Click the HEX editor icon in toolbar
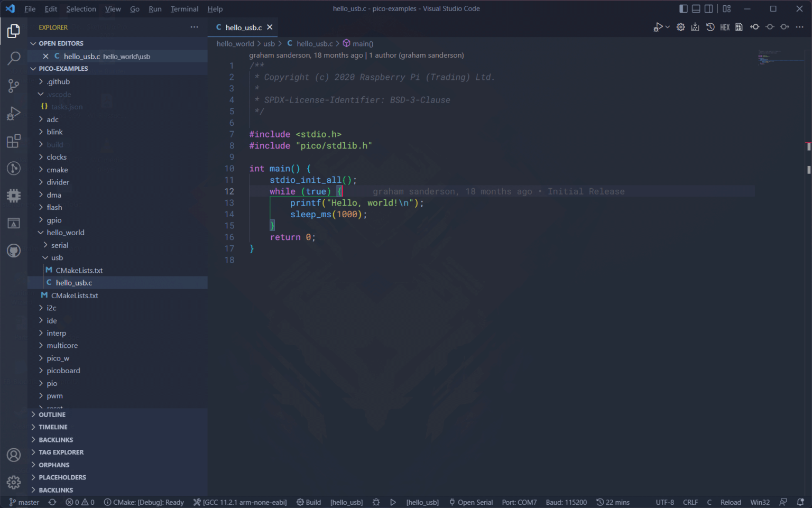This screenshot has width=812, height=508. pyautogui.click(x=725, y=27)
